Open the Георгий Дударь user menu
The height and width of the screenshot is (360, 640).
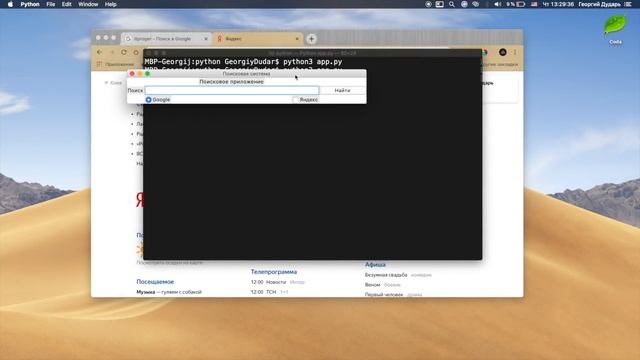pos(600,4)
